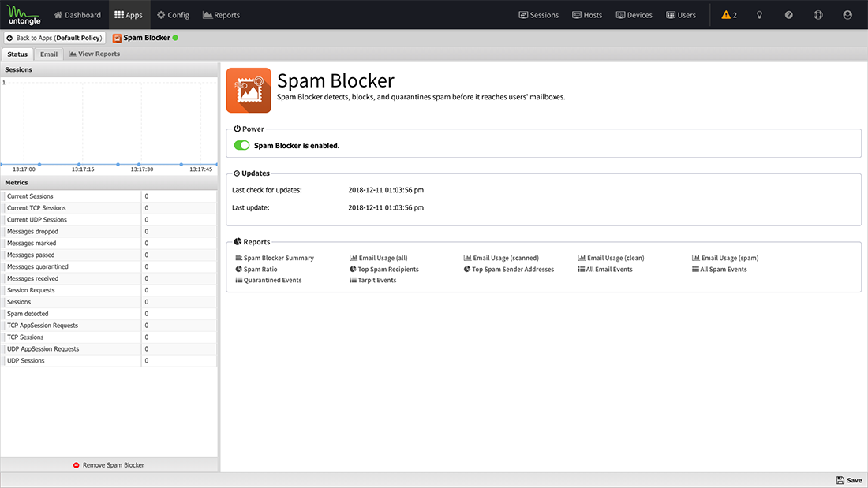The height and width of the screenshot is (488, 868).
Task: Select the Session Requests metric
Action: 109,290
